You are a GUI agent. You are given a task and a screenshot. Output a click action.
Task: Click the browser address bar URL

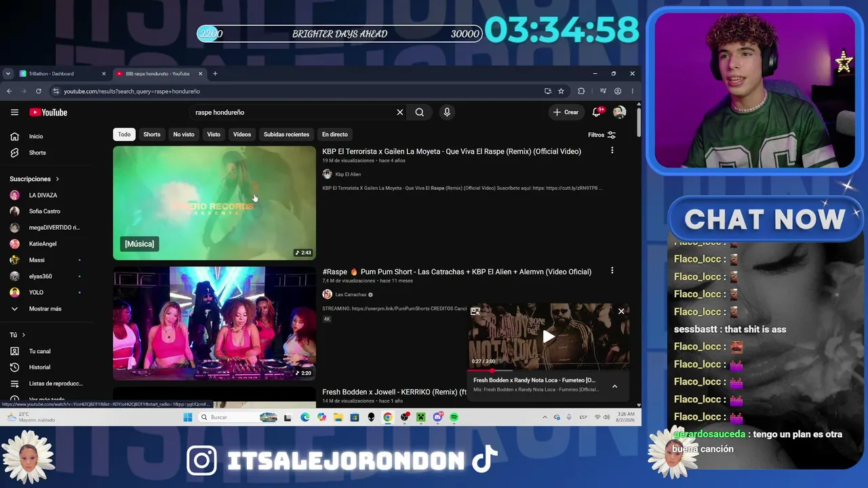point(132,91)
